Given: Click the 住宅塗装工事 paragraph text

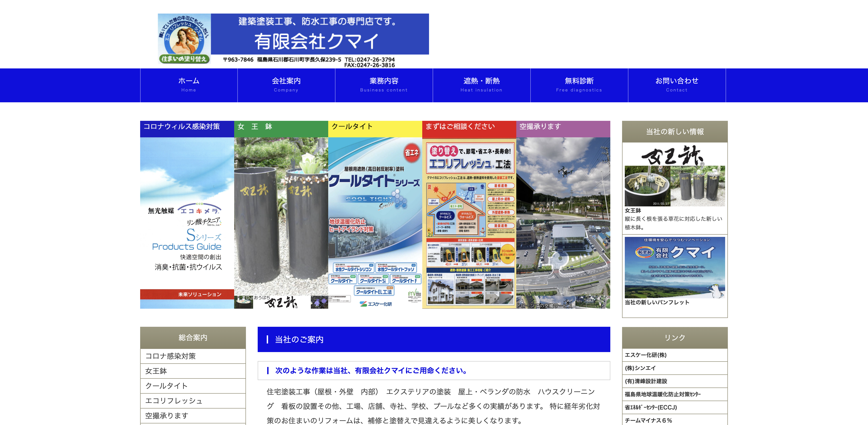Looking at the screenshot, I should [433, 406].
